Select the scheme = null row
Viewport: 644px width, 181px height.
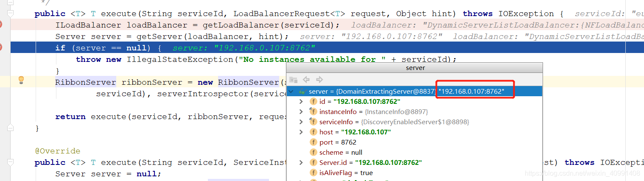pos(414,152)
